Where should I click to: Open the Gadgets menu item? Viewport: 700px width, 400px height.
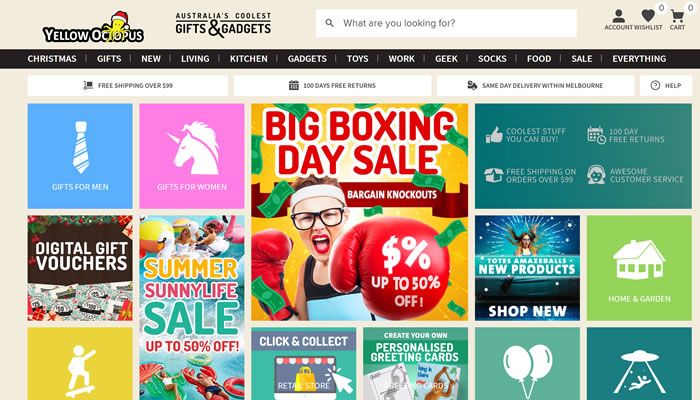point(307,58)
